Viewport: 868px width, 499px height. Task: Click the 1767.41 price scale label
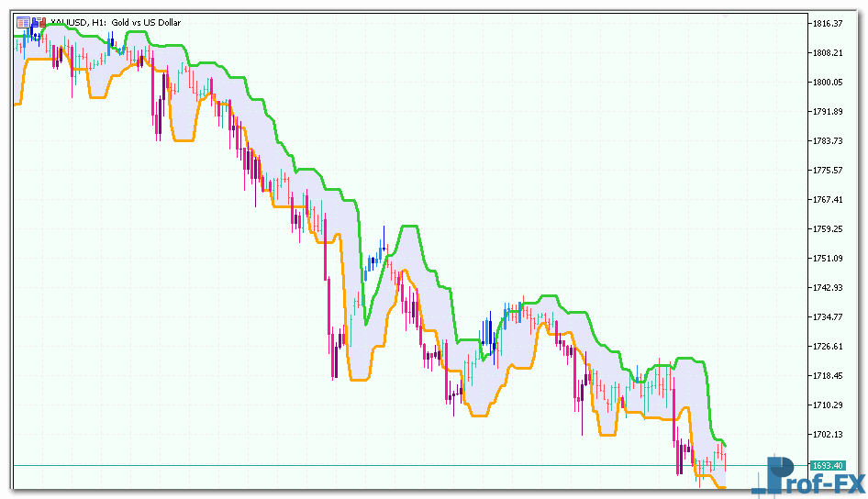pos(827,200)
